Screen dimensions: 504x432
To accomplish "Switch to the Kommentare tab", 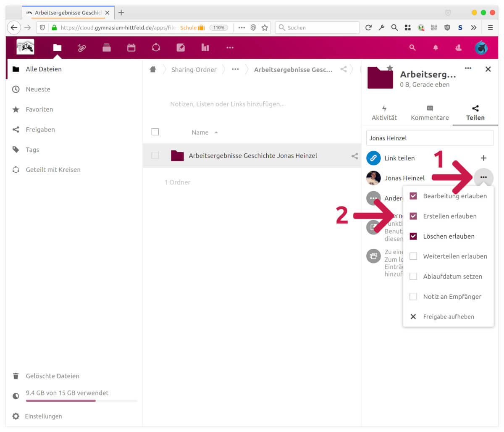I will pyautogui.click(x=430, y=113).
